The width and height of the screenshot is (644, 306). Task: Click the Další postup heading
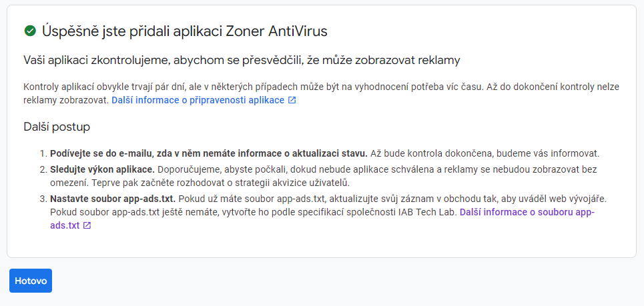57,127
